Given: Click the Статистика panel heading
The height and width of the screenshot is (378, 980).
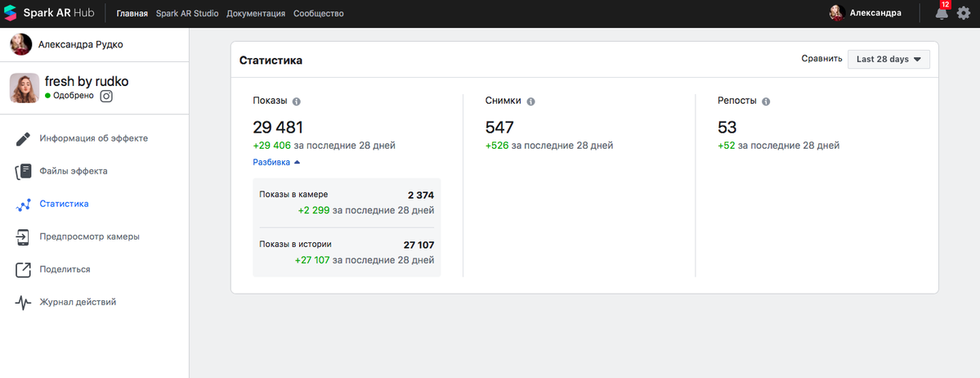Looking at the screenshot, I should coord(271,60).
